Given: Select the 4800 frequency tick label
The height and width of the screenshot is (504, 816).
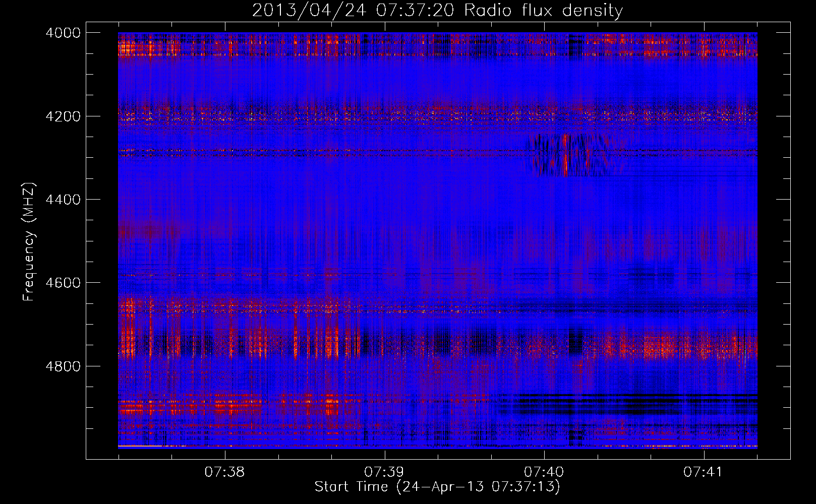Looking at the screenshot, I should pos(63,366).
